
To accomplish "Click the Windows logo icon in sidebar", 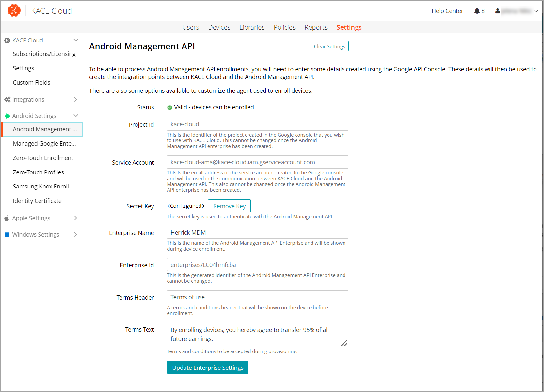I will click(7, 235).
